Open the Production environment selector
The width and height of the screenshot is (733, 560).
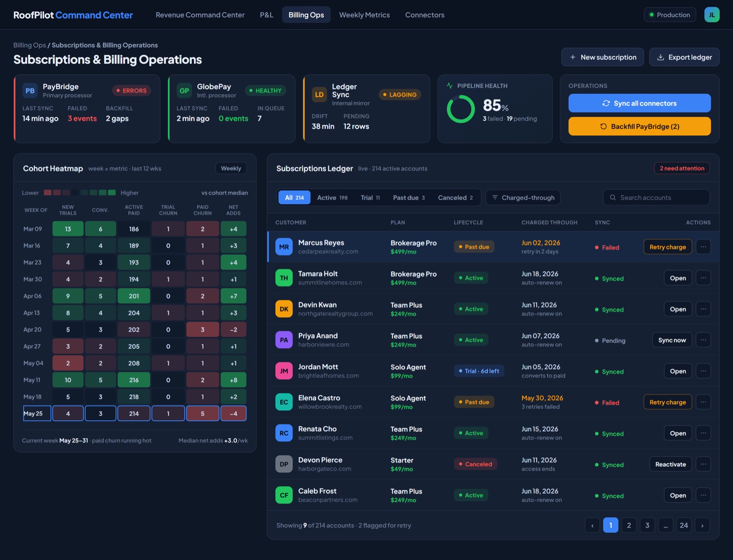670,15
